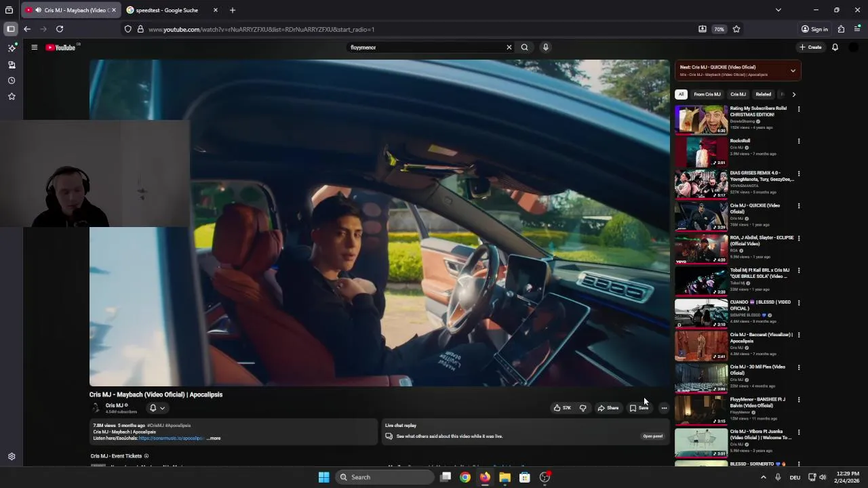Open sidebar bookmarks star icon

(x=12, y=96)
